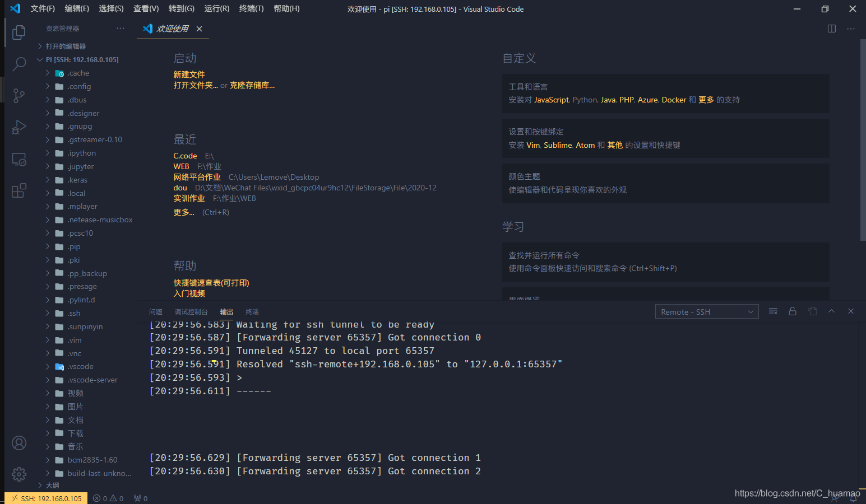The width and height of the screenshot is (866, 504).
Task: Expand the .jupyter folder
Action: tap(81, 167)
